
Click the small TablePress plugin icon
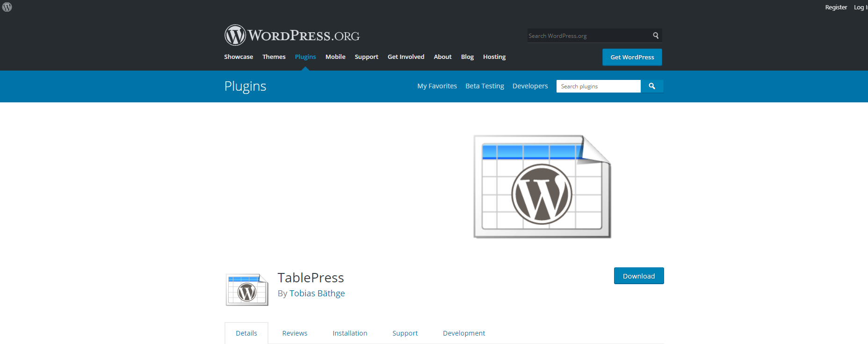(x=247, y=290)
